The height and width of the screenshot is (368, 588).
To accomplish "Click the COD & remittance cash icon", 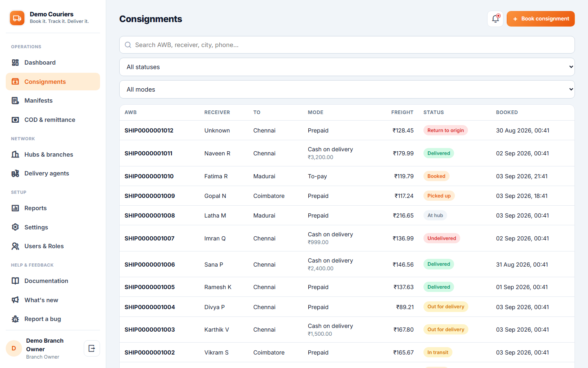I will pyautogui.click(x=15, y=120).
